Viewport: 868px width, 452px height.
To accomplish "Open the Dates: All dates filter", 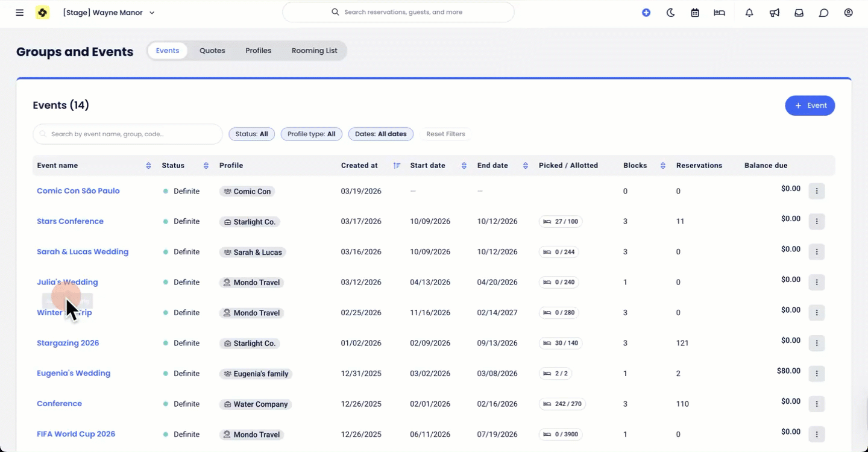I will pyautogui.click(x=380, y=134).
